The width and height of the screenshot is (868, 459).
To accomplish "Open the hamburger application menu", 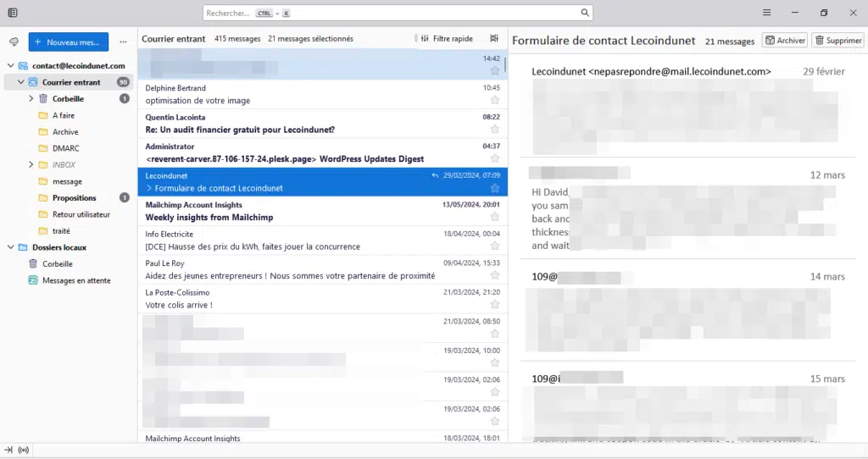I will [766, 12].
